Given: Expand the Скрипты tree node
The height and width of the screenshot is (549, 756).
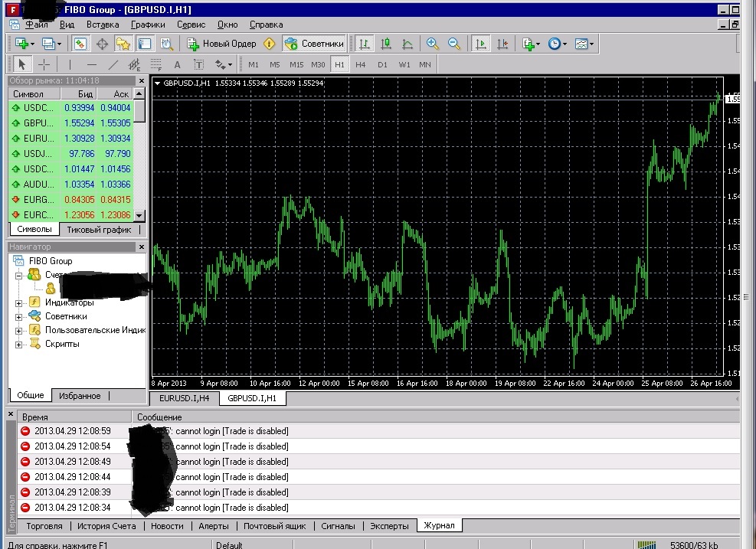Looking at the screenshot, I should click(19, 344).
